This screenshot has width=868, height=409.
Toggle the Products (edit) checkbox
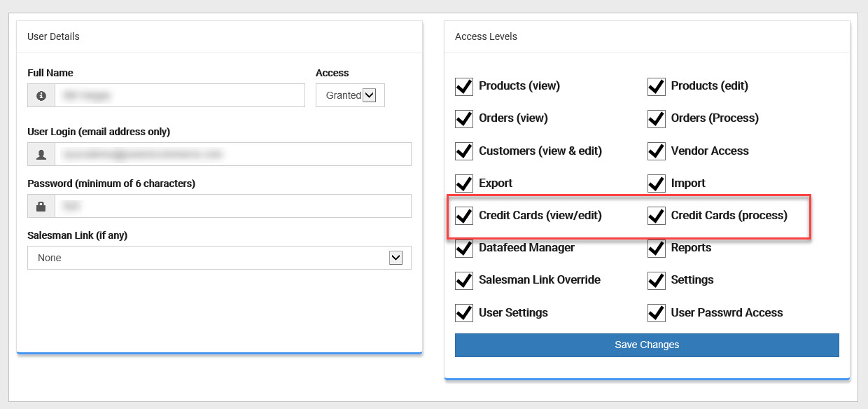656,86
